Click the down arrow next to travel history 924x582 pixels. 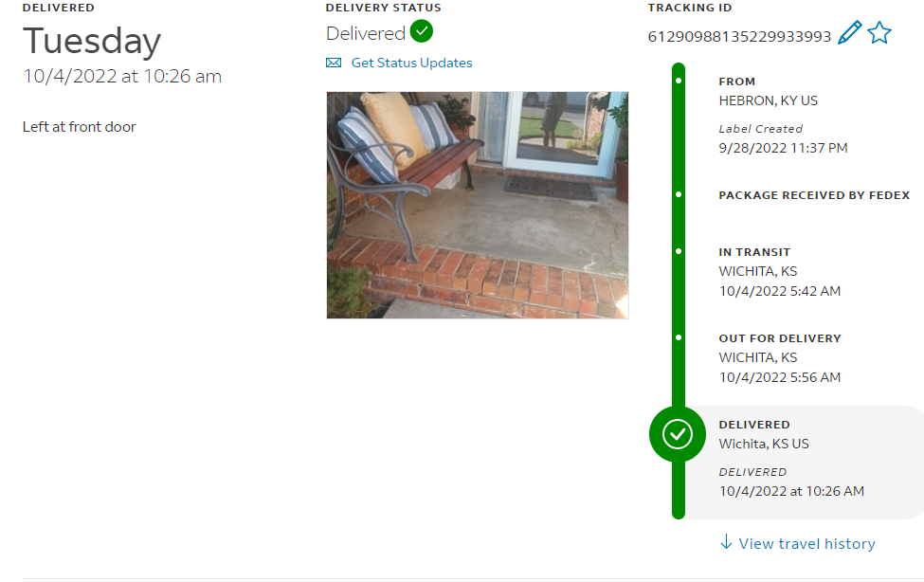pos(726,542)
